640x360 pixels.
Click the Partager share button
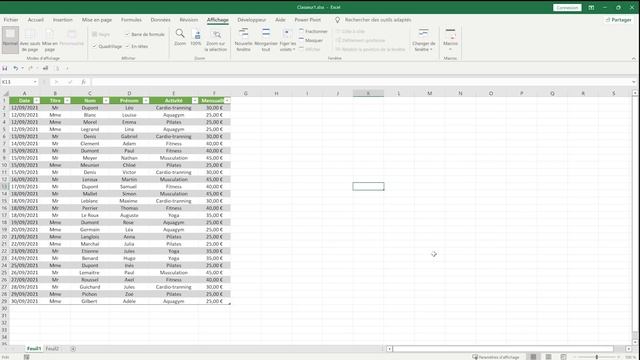click(618, 20)
